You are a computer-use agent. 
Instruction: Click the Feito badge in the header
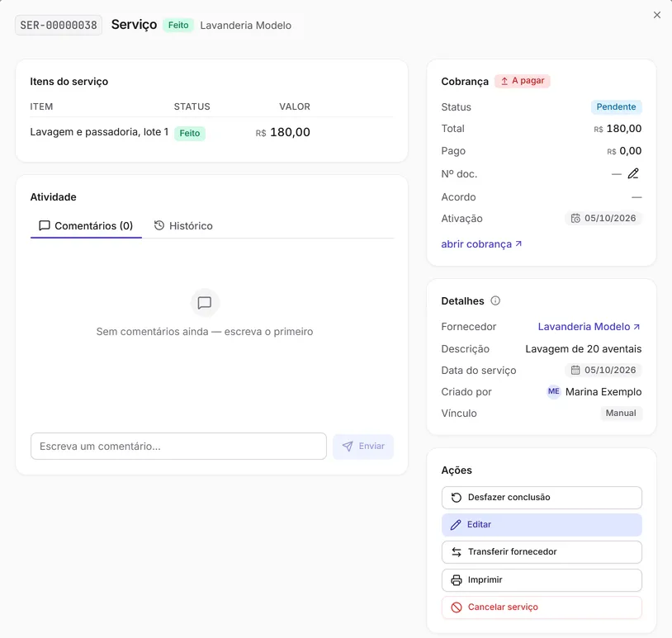click(x=178, y=26)
